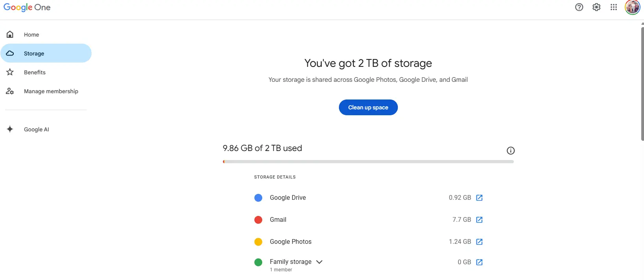The image size is (644, 280).
Task: Click the green Family storage color dot
Action: pyautogui.click(x=258, y=262)
